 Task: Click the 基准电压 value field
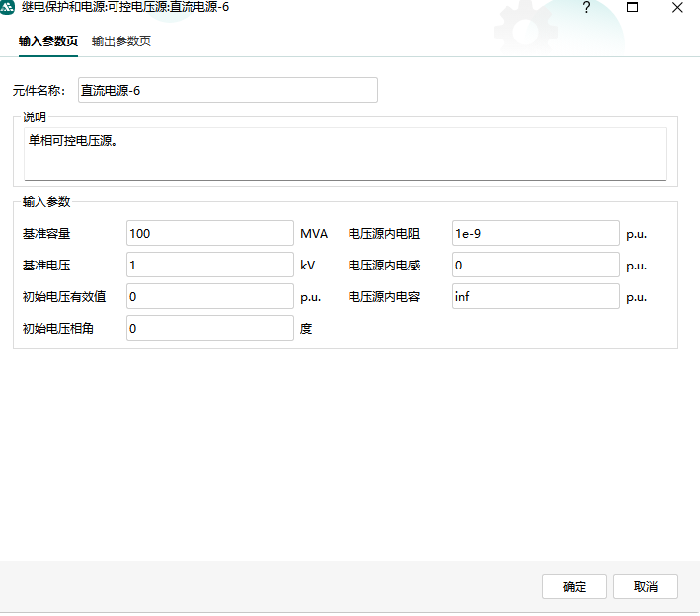(x=209, y=266)
